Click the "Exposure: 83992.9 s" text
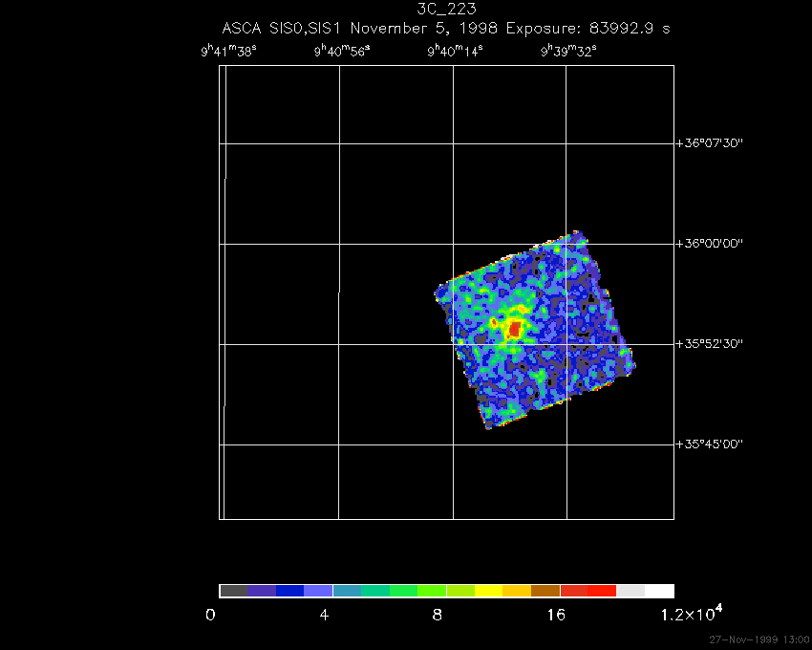Image resolution: width=812 pixels, height=650 pixels. (x=588, y=28)
